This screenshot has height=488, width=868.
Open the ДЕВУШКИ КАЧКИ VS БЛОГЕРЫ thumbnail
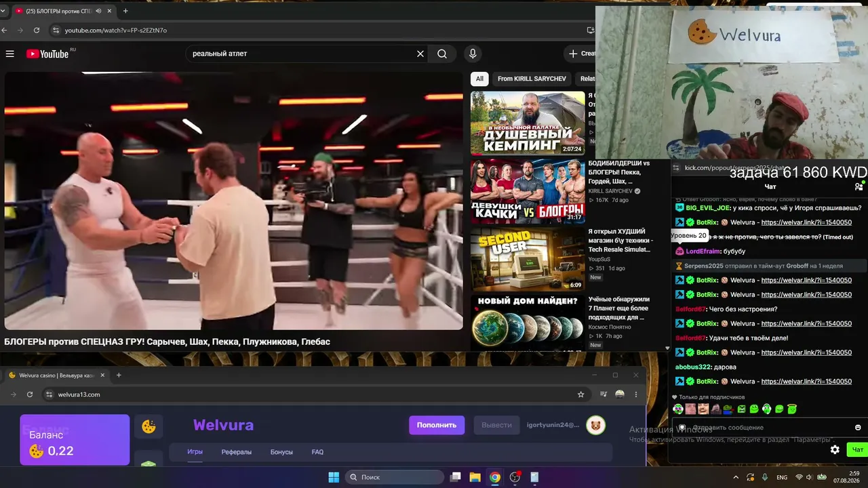coord(528,191)
